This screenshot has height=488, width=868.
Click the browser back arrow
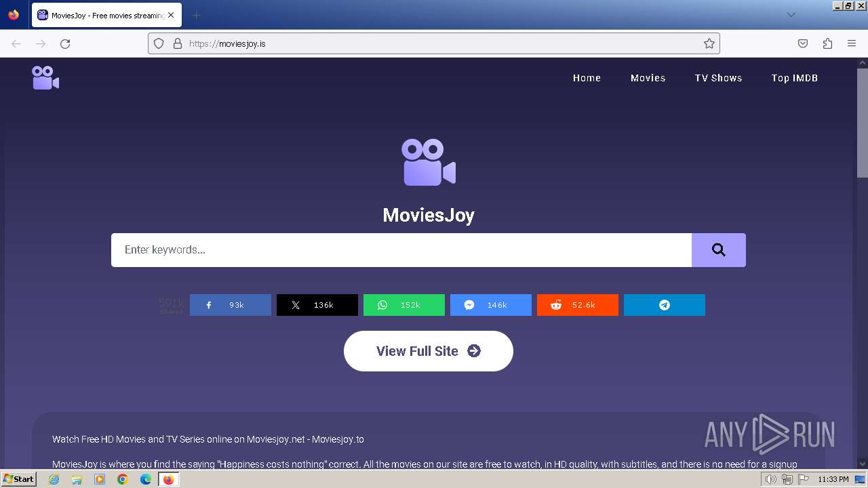click(x=16, y=43)
